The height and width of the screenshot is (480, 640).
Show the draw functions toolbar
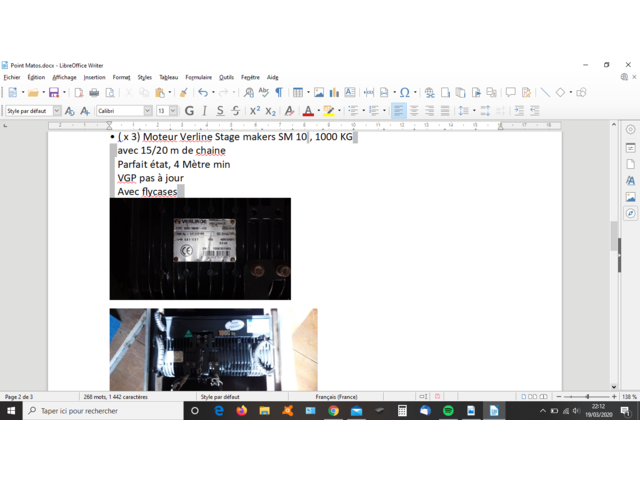coord(581,93)
